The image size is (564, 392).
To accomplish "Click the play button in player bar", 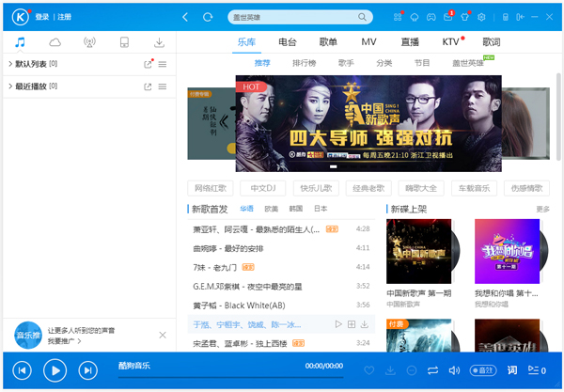I will pos(55,370).
